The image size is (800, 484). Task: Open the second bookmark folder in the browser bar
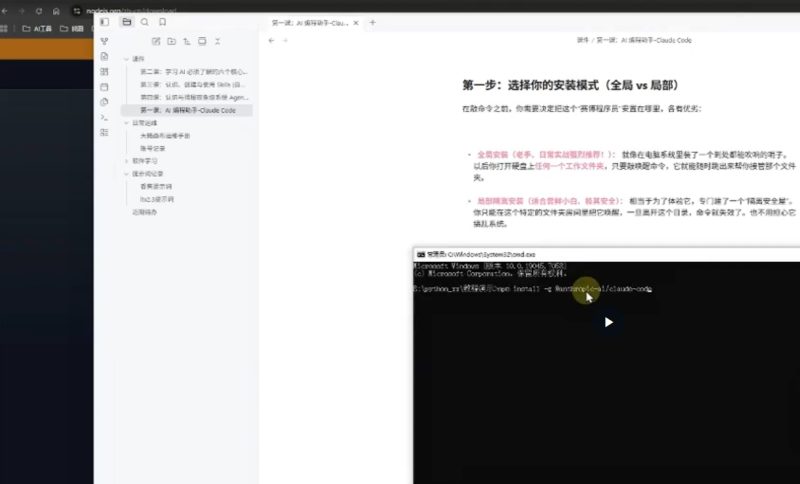[71, 29]
